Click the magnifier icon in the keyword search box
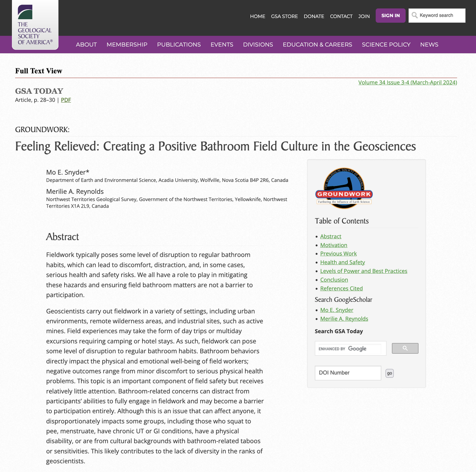476x472 pixels. coord(414,15)
